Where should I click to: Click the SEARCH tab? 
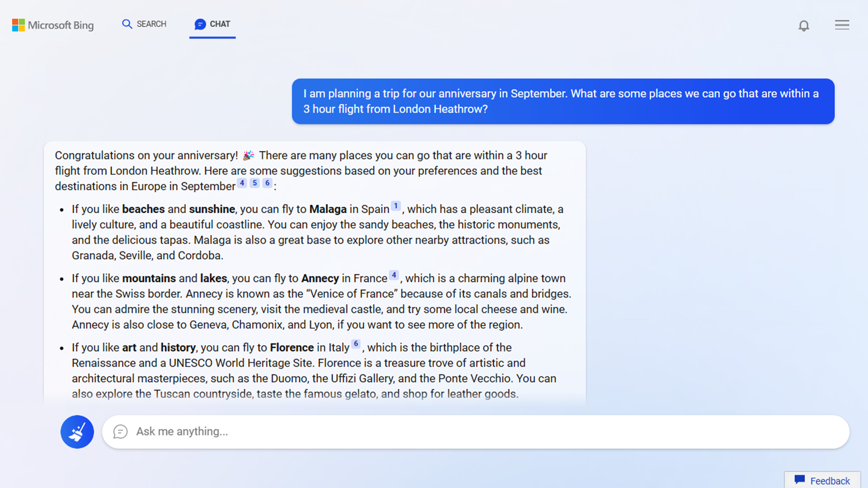tap(144, 24)
